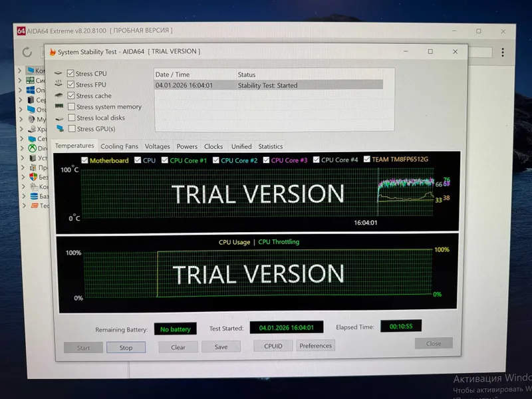Switch to the Cooling Fans tab

[x=120, y=146]
